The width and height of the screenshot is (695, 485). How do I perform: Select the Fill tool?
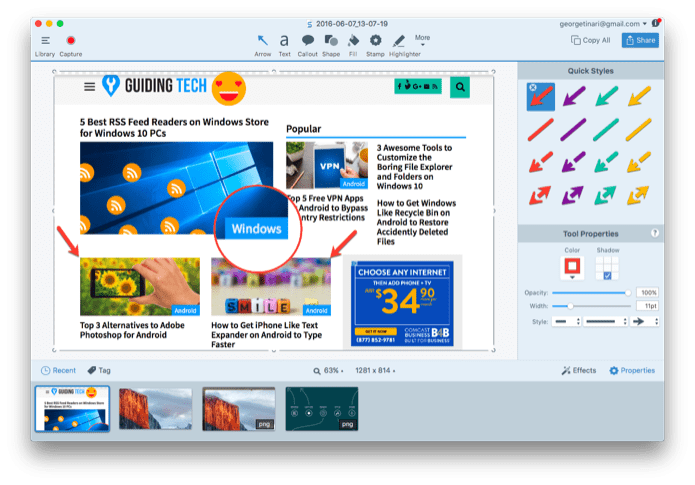pos(353,46)
